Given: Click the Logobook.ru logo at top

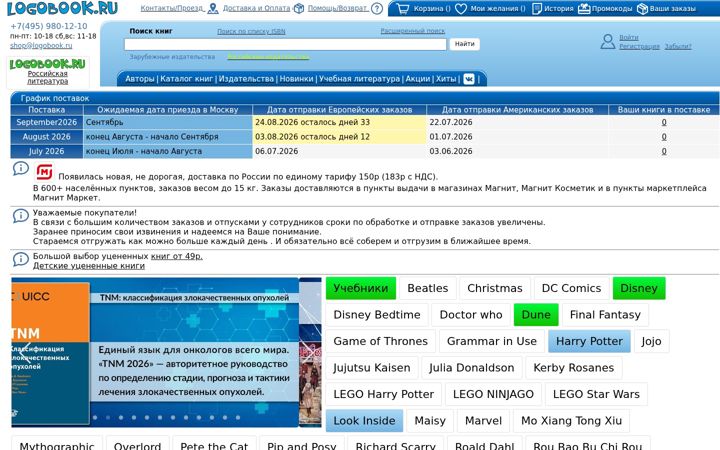Looking at the screenshot, I should (x=62, y=8).
